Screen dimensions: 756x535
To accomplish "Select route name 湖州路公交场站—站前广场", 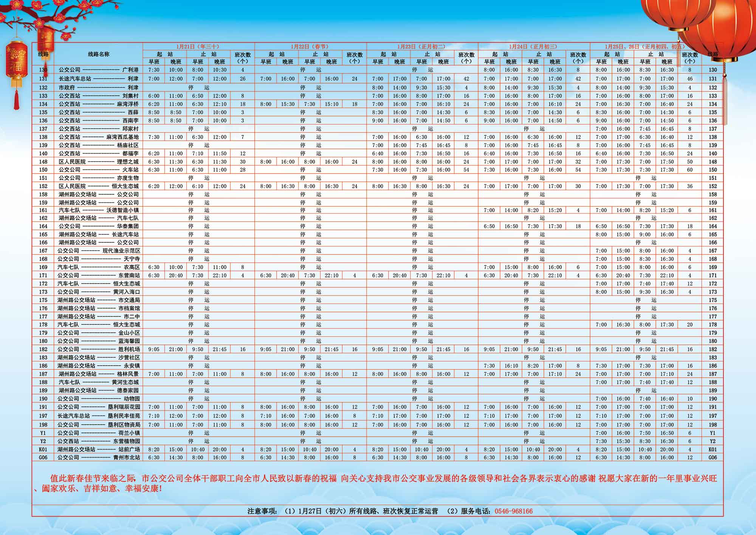I will click(x=98, y=450).
